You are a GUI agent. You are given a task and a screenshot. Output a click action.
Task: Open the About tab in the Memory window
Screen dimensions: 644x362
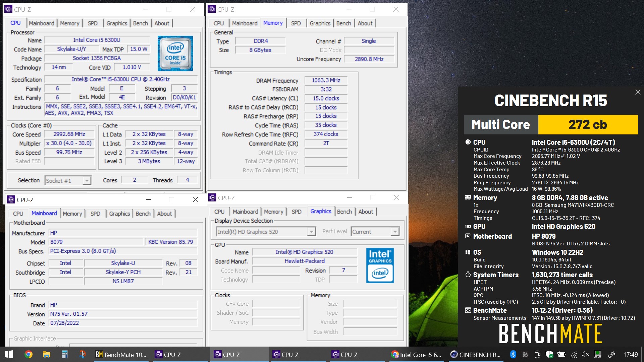pos(365,23)
